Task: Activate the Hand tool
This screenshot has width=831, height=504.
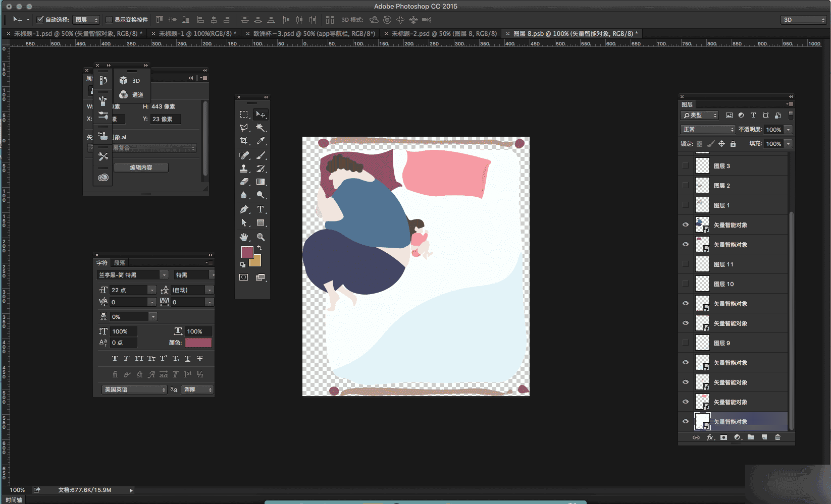Action: tap(244, 237)
